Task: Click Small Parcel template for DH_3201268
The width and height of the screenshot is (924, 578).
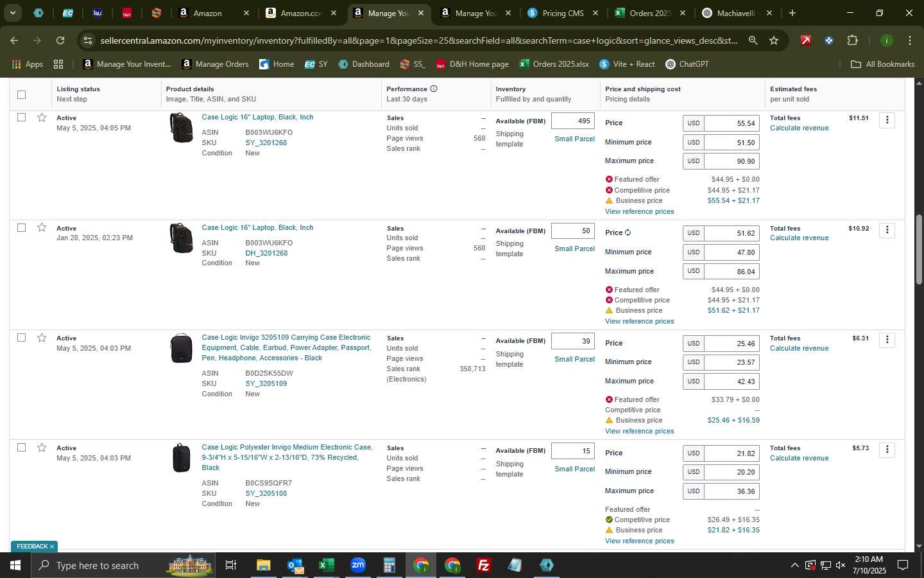Action: point(574,249)
